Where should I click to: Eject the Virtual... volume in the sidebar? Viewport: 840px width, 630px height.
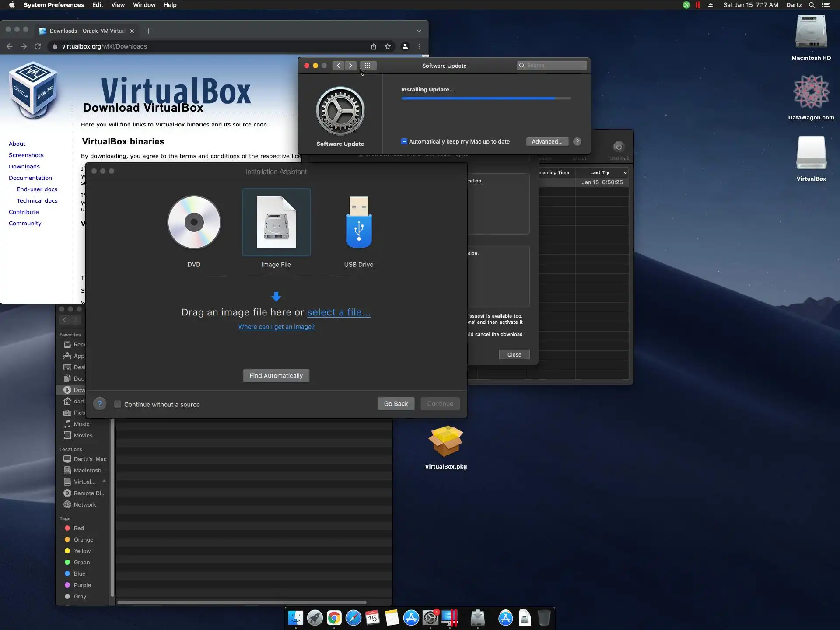[104, 482]
